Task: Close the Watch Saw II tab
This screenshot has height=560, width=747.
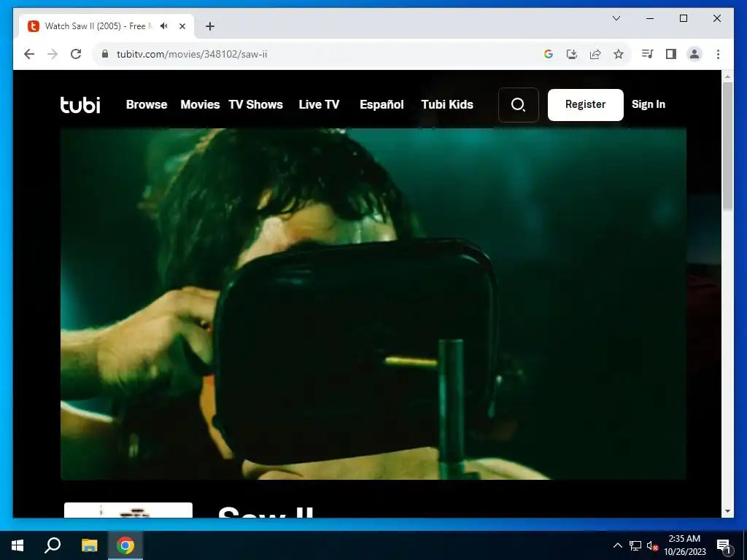Action: click(x=182, y=26)
